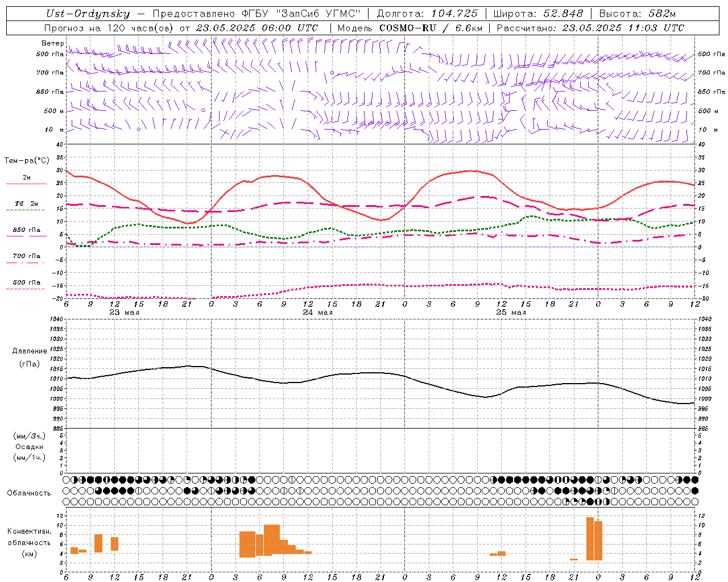Click the station name Ust-Ordynsky
The width and height of the screenshot is (728, 582).
tap(88, 14)
